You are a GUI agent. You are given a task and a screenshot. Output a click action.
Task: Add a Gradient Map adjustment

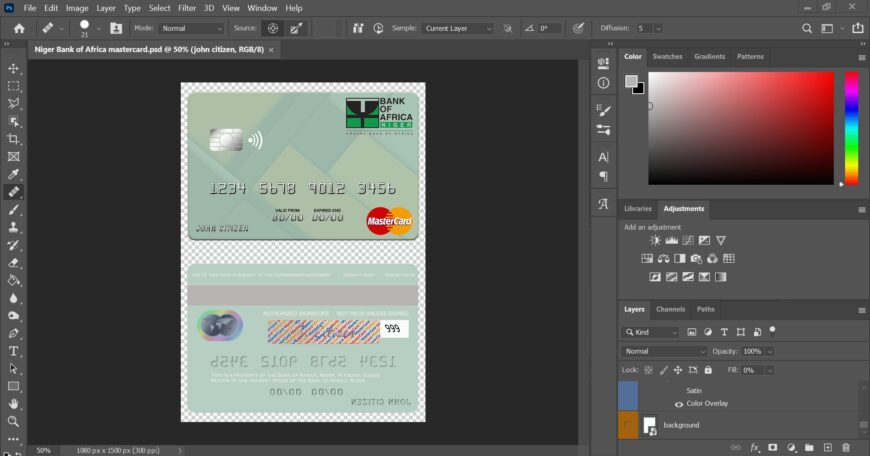[721, 277]
